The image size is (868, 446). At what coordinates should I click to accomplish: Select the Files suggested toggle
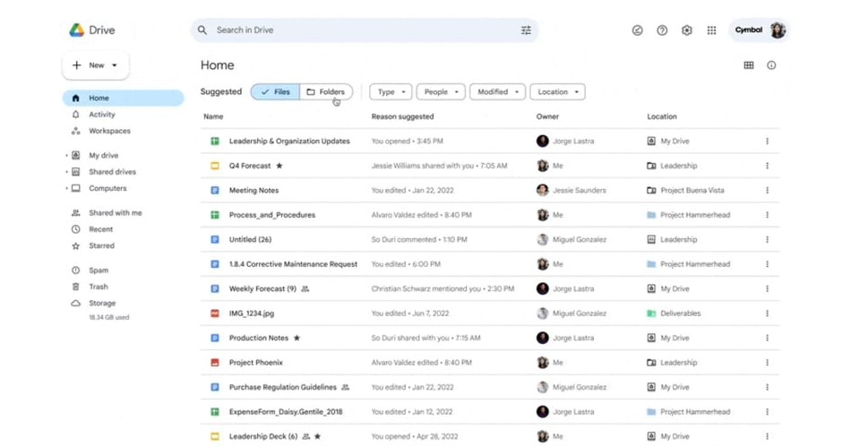(x=275, y=91)
